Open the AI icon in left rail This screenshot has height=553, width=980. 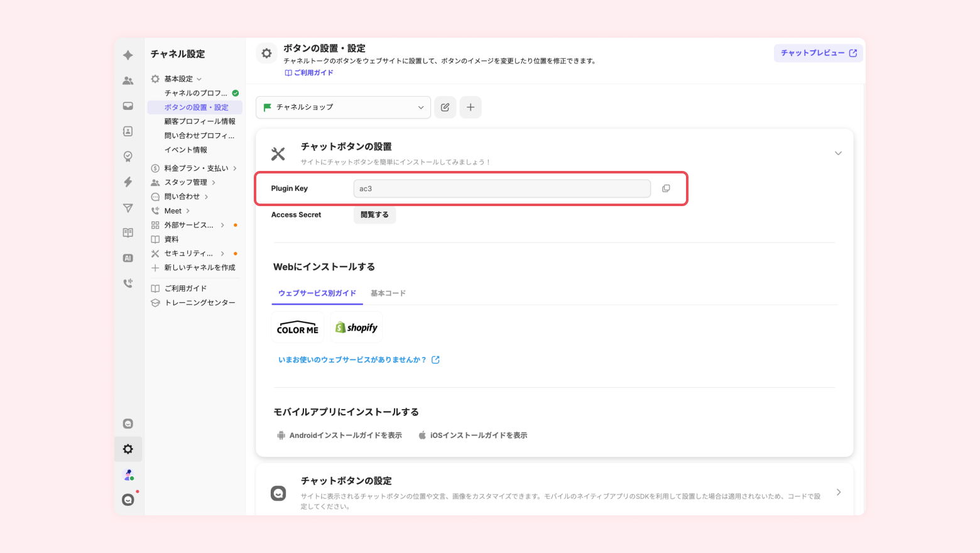pyautogui.click(x=128, y=258)
